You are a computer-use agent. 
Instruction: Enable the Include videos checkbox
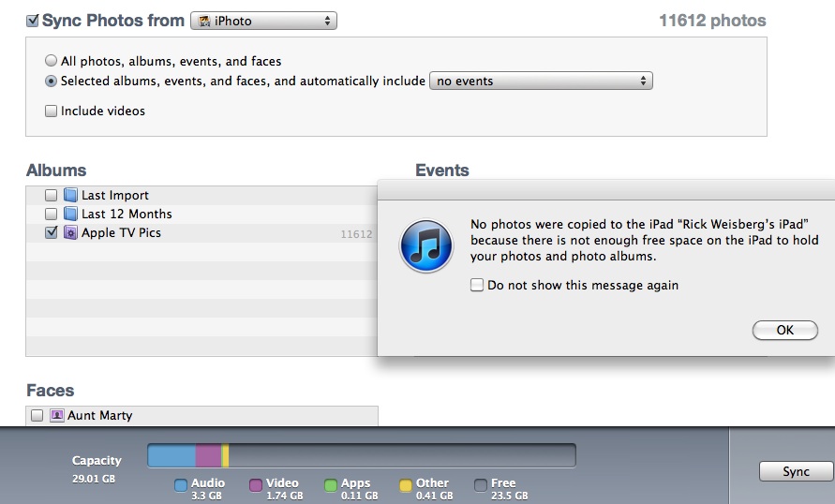point(52,111)
